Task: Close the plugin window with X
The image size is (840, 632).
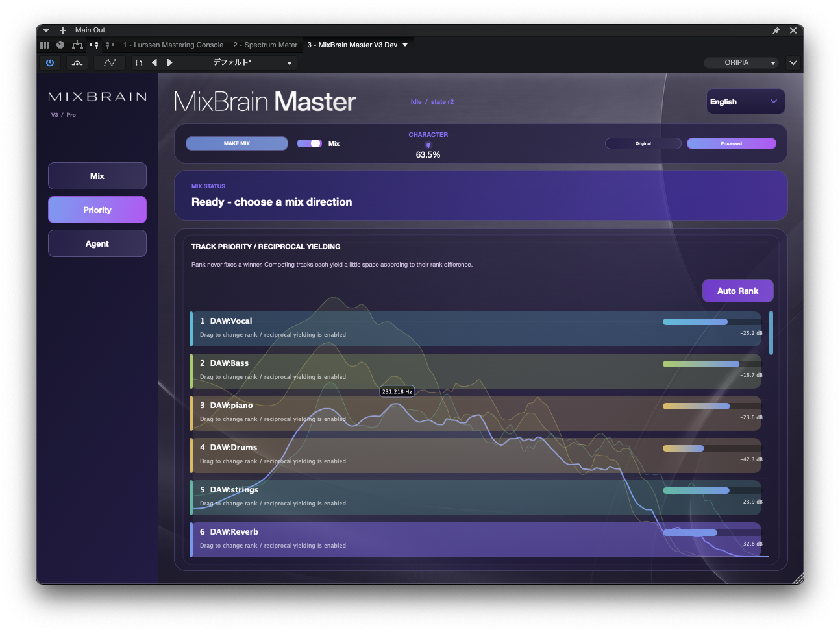Action: pos(793,30)
